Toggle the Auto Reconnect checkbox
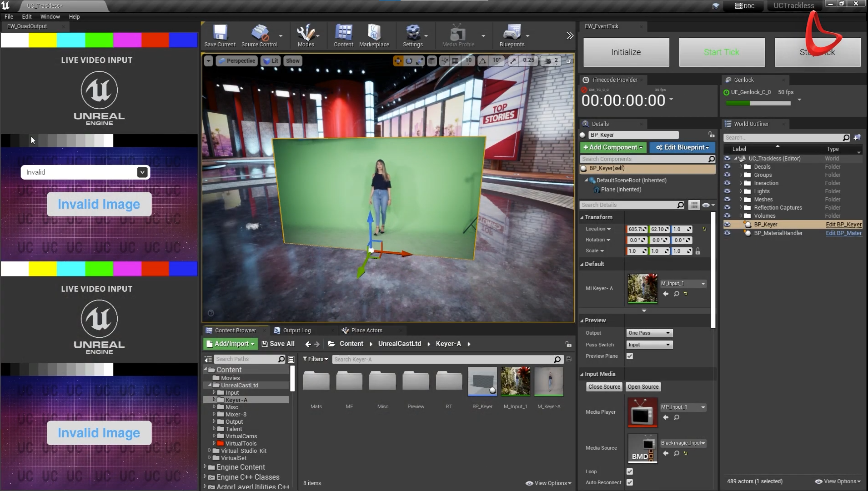This screenshot has height=491, width=868. pos(630,482)
